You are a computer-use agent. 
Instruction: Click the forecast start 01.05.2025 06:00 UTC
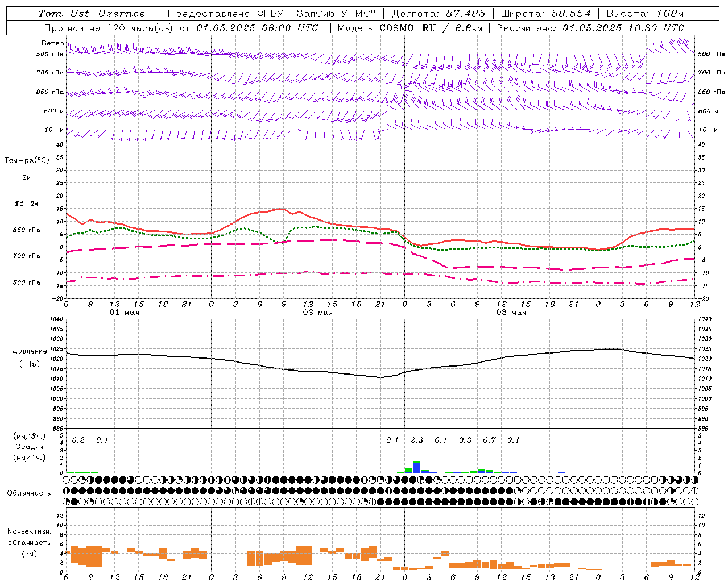[x=257, y=28]
